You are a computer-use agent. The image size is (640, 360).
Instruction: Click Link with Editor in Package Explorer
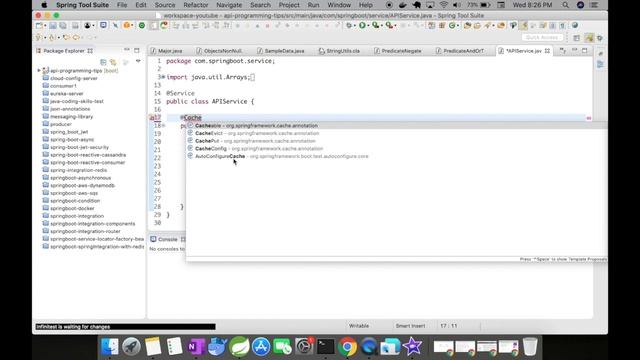point(113,62)
